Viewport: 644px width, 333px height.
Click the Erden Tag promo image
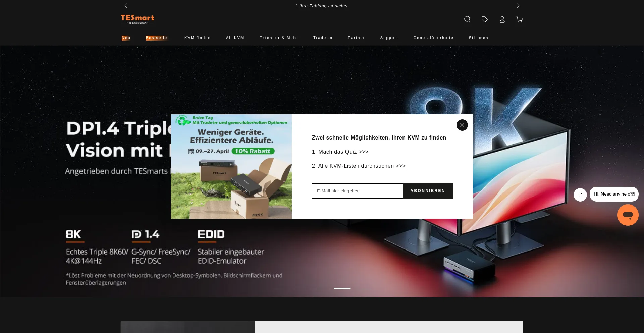(x=231, y=166)
